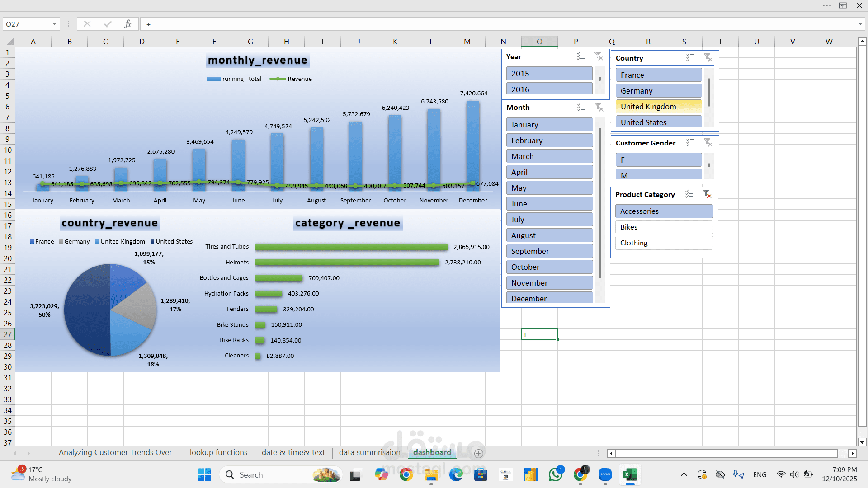
Task: Click the Insert Function (fx) icon
Action: 128,24
